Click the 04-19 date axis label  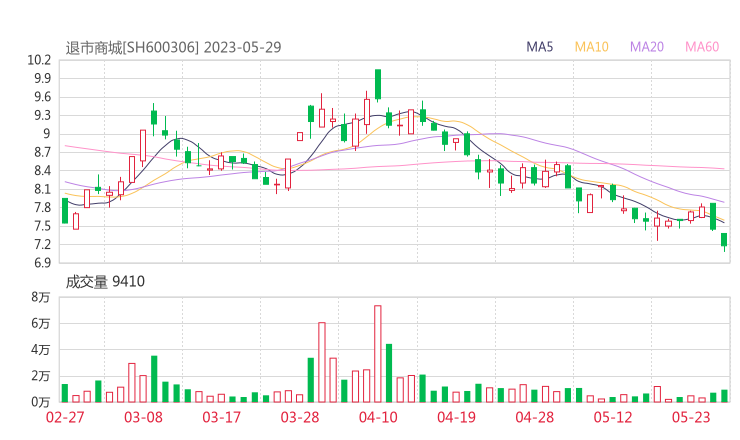coord(456,417)
